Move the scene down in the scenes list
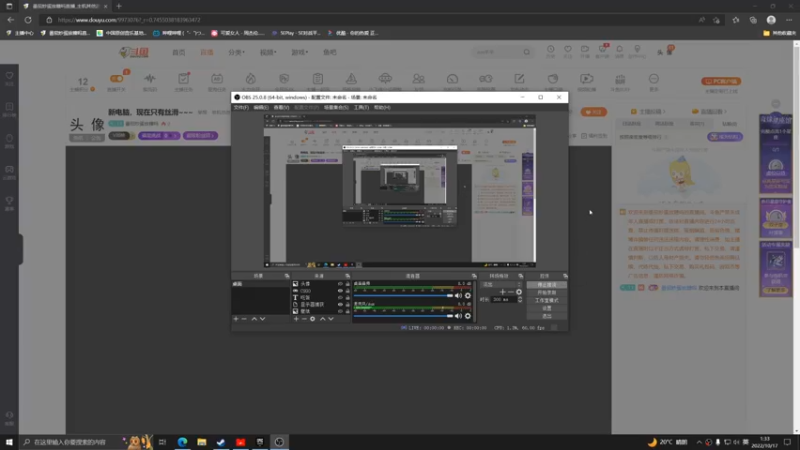The image size is (800, 450). 262,319
